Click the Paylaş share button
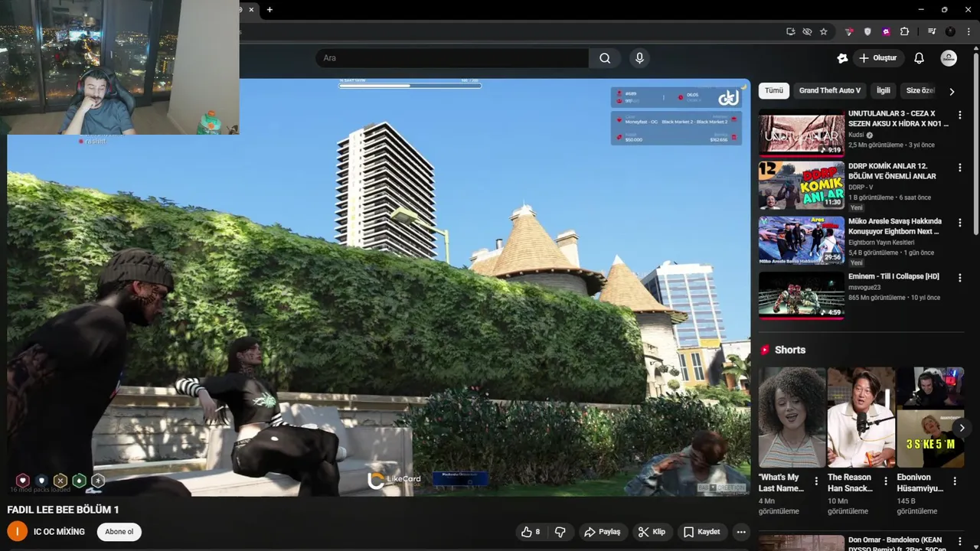The width and height of the screenshot is (980, 551). tap(603, 532)
